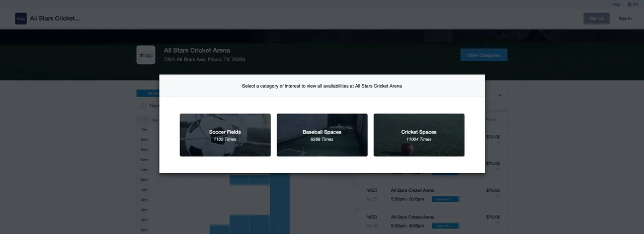This screenshot has width=644, height=234.
Task: Click the '11004 Times' text on Cricket Spaces
Action: tap(419, 139)
